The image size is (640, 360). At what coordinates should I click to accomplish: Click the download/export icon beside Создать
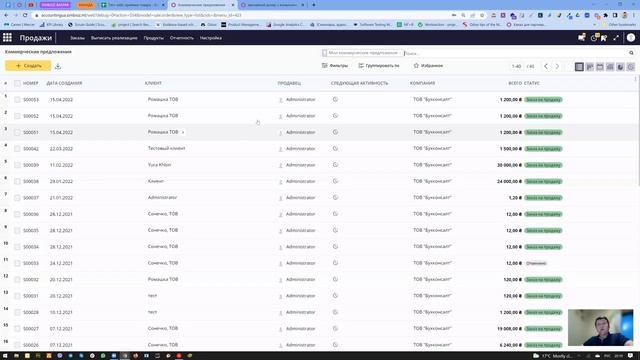point(58,66)
